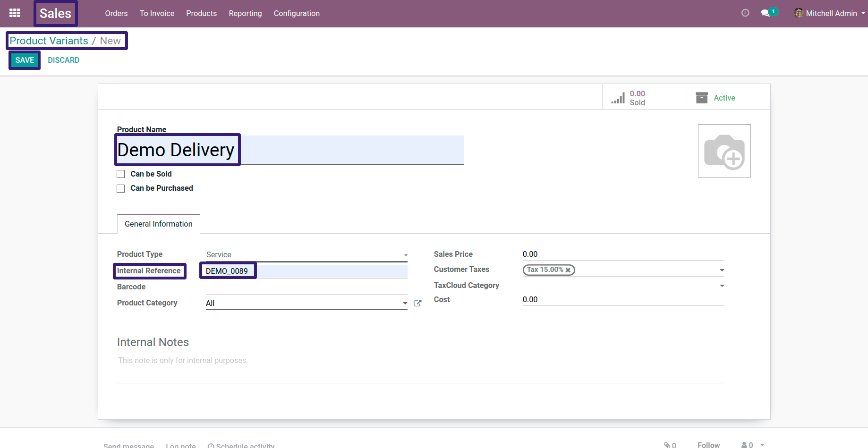The height and width of the screenshot is (448, 868).
Task: Click the Product Name field
Action: 290,150
